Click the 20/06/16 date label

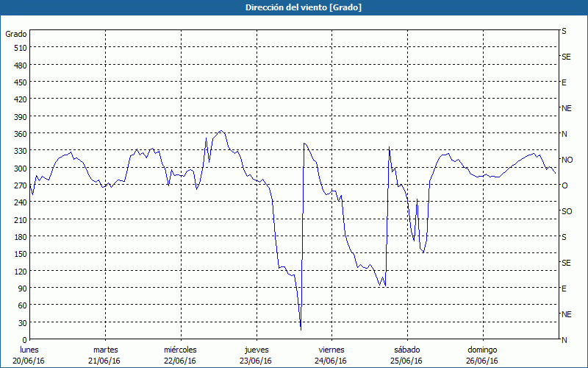pyautogui.click(x=29, y=361)
